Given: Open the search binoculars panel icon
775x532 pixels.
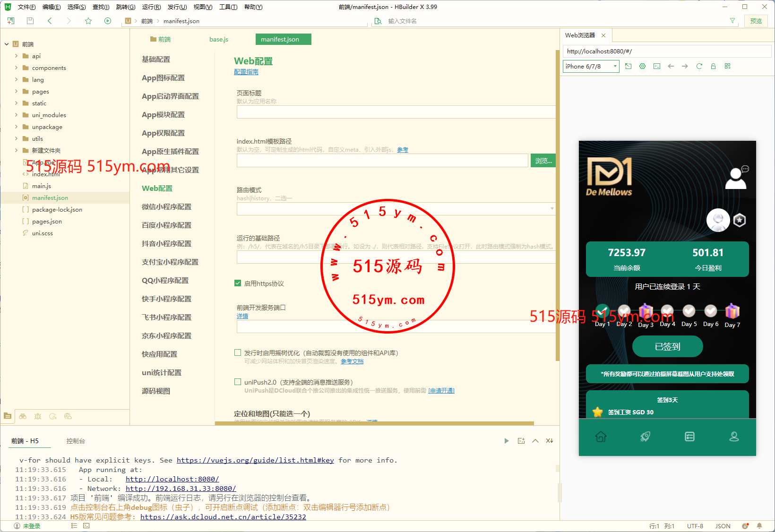Looking at the screenshot, I should 23,416.
